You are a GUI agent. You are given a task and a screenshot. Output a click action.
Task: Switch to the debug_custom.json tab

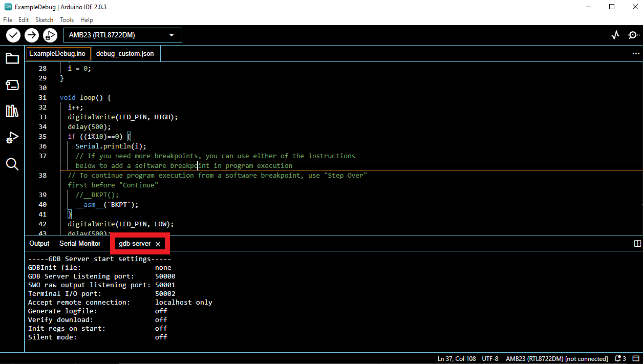point(125,53)
